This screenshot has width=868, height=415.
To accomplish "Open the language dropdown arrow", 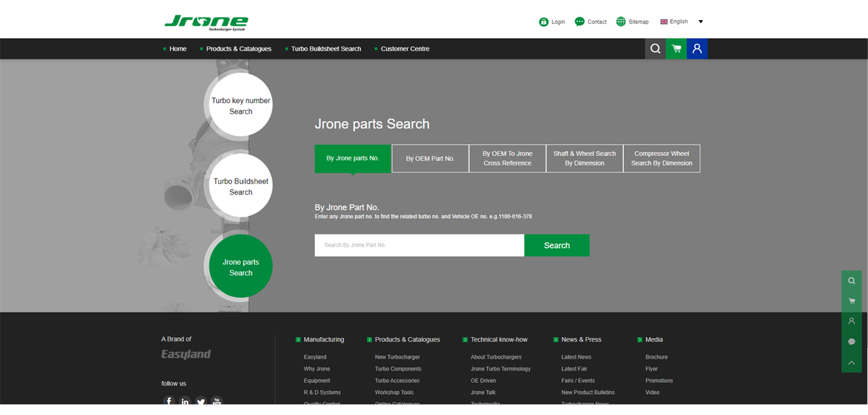I will click(x=700, y=22).
